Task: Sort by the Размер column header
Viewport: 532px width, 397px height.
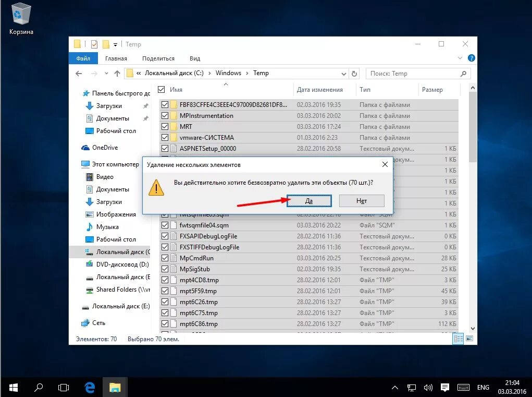Action: pyautogui.click(x=432, y=90)
